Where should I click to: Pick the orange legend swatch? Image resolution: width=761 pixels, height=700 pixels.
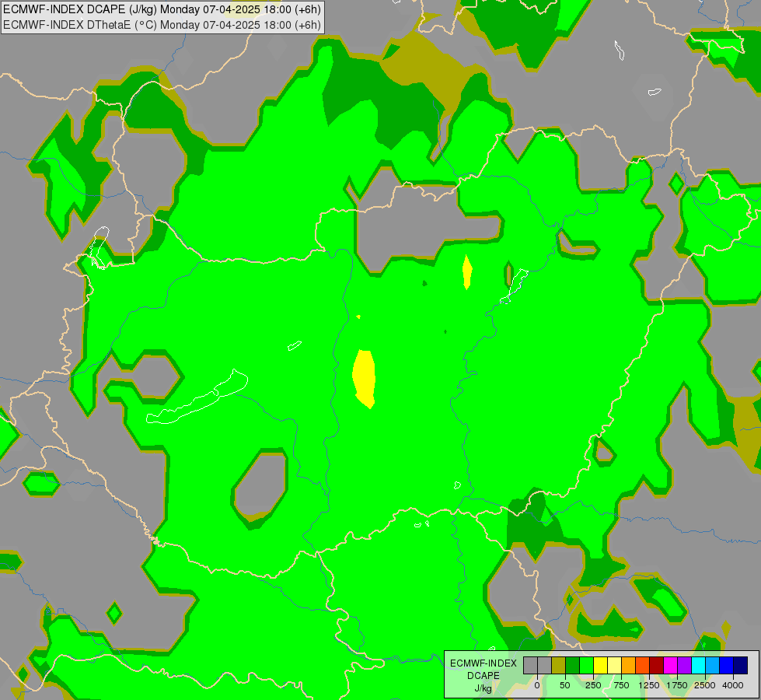(629, 666)
